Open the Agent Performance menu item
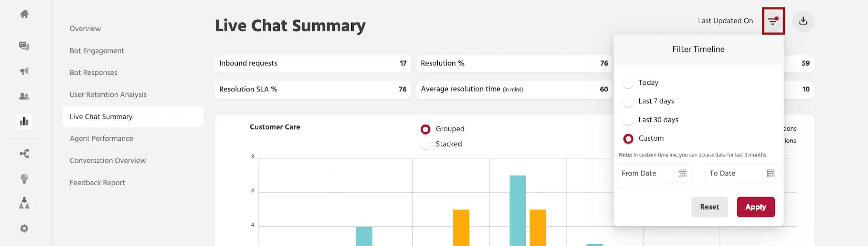Viewport: 868px width, 246px height. (101, 139)
